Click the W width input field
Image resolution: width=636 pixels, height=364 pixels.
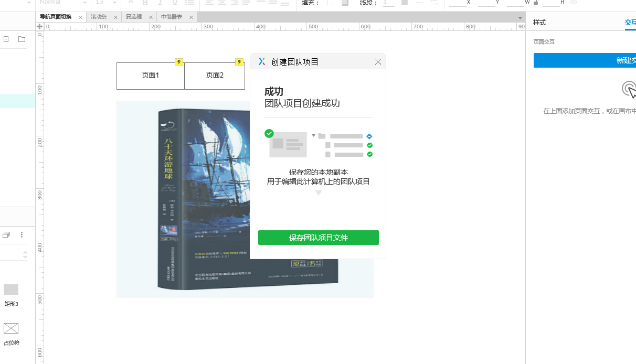coord(515,3)
